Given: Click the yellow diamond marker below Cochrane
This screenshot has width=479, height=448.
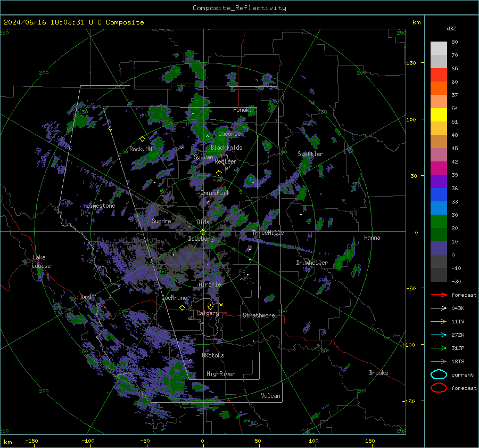Looking at the screenshot, I should point(183,307).
